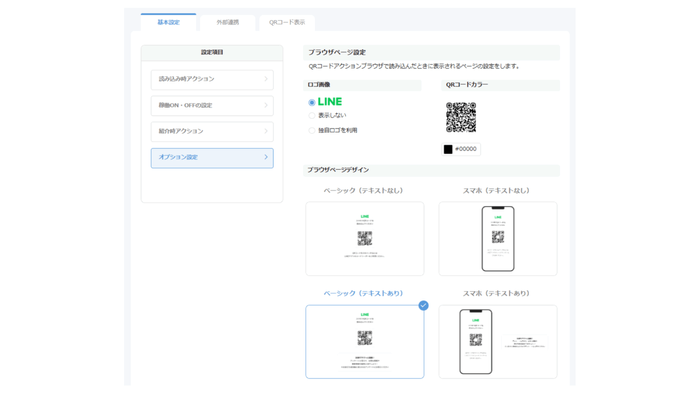Choose the ベーシック（テキストあり）design thumbnail
Image resolution: width=700 pixels, height=394 pixels.
point(365,341)
